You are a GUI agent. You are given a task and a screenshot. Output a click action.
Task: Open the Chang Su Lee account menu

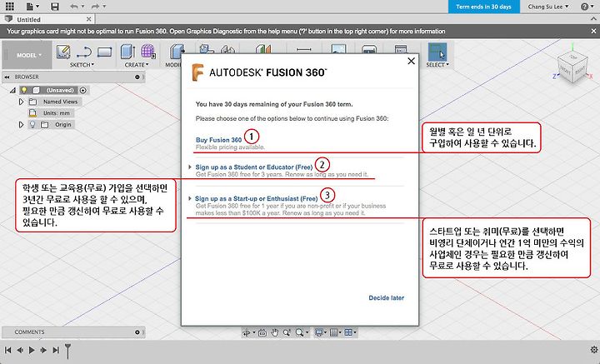point(548,7)
